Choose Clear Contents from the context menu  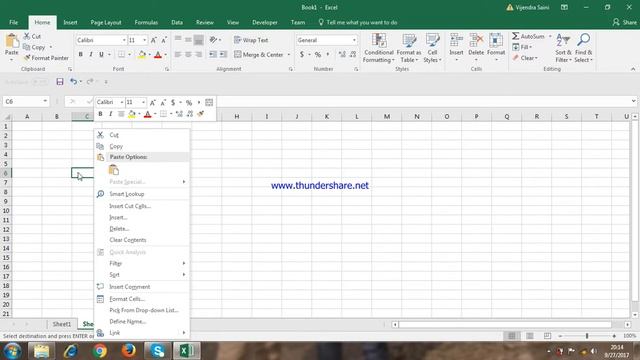(142, 240)
